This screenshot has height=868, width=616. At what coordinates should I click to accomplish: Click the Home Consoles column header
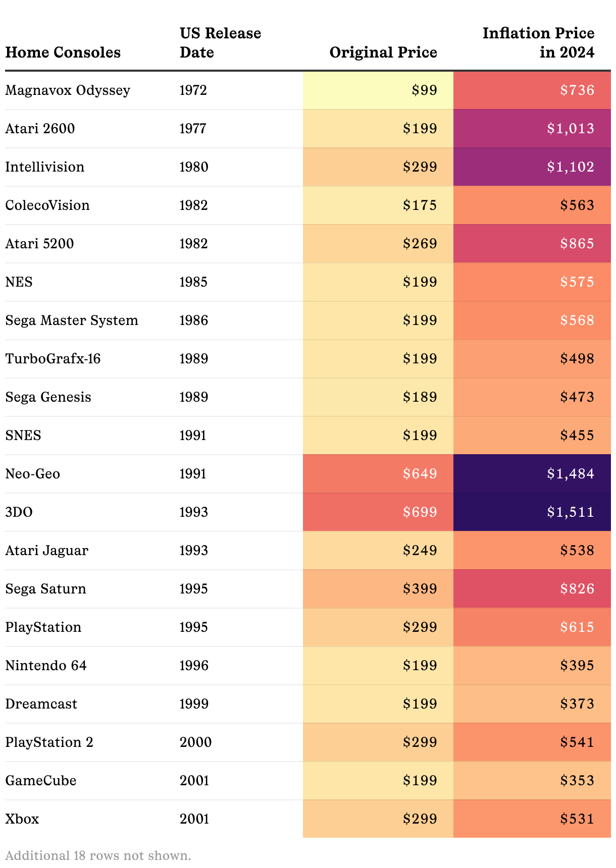point(63,52)
